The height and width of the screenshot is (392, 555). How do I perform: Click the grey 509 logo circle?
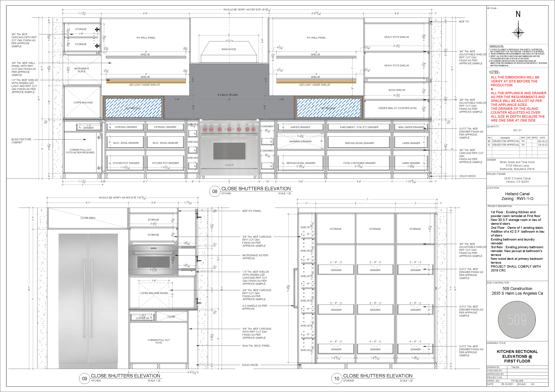517,320
